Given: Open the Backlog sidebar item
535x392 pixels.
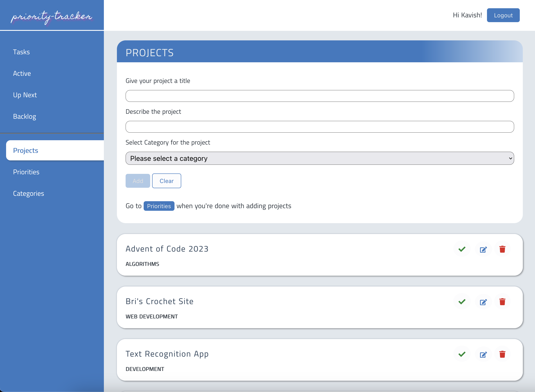Looking at the screenshot, I should point(25,117).
